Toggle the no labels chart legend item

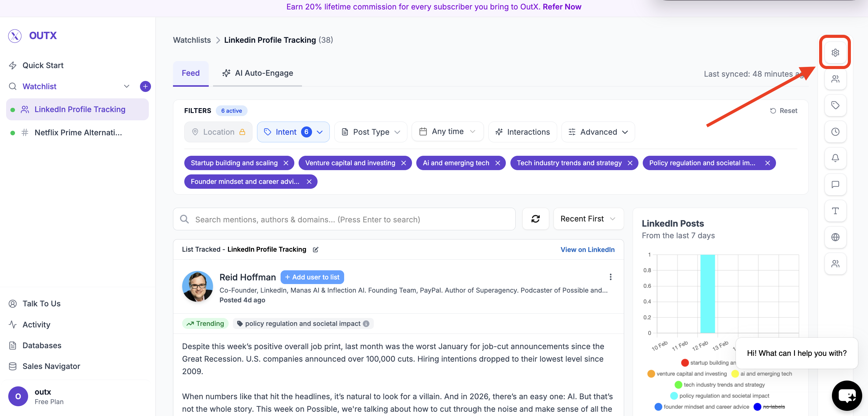(773, 407)
